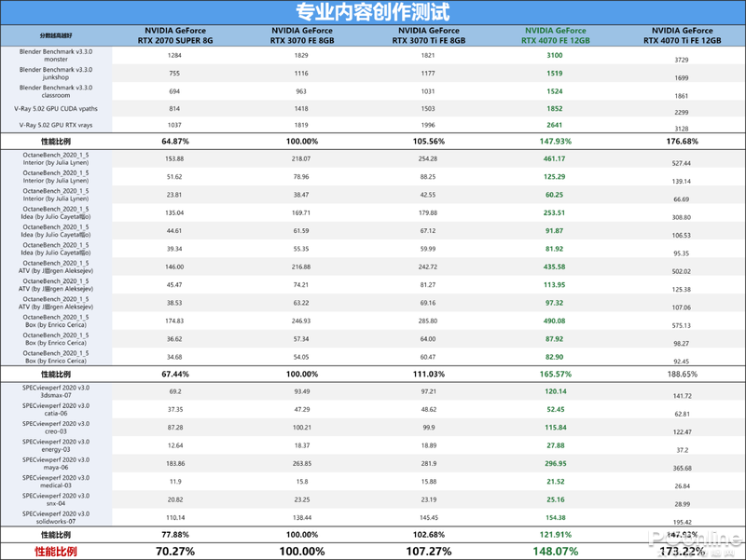Click the SPECviewperf 3dsmax-07 row label
Image resolution: width=746 pixels, height=560 pixels.
coord(56,391)
